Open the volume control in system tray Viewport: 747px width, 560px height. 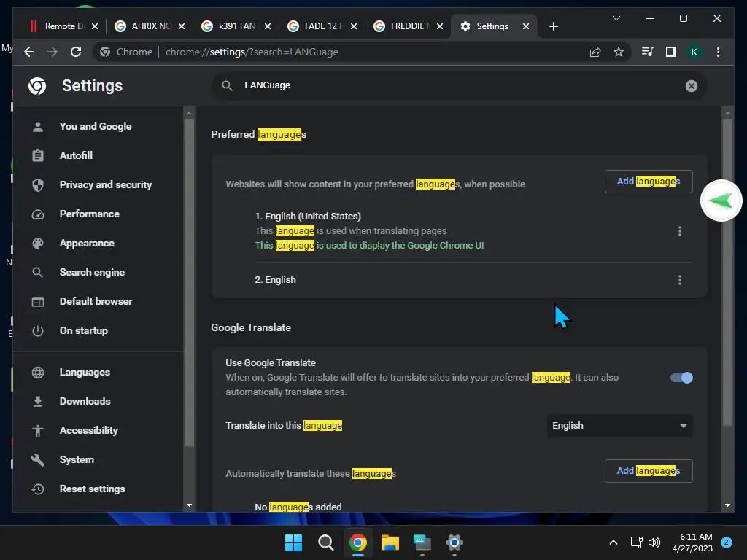pos(654,542)
